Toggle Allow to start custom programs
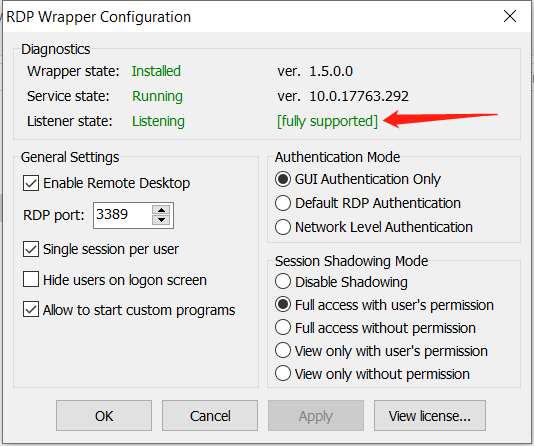The image size is (534, 446). point(31,310)
